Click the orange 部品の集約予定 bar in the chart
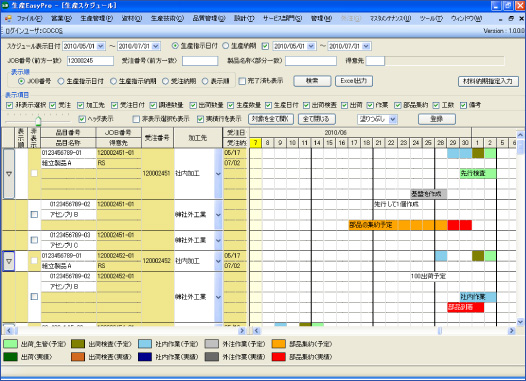526x381 pixels. (x=398, y=225)
